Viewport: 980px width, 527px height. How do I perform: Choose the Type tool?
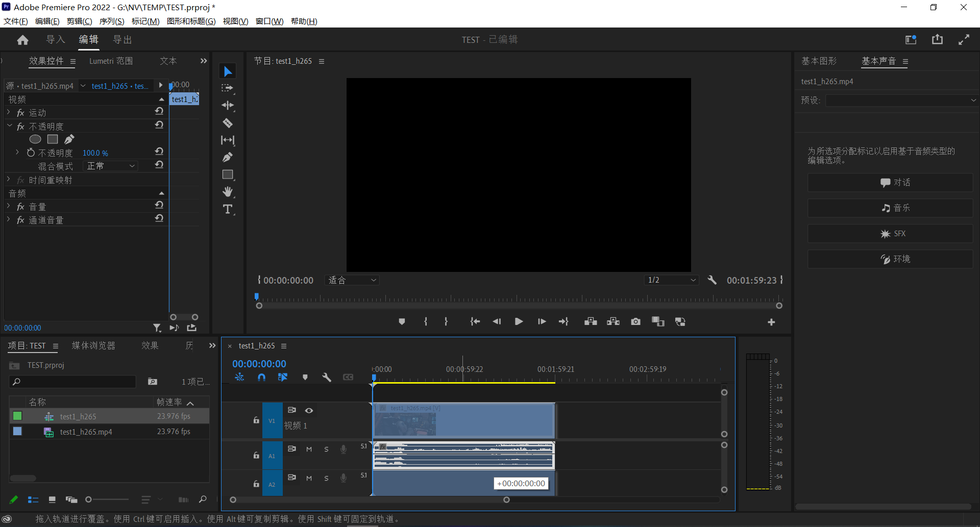coord(228,209)
